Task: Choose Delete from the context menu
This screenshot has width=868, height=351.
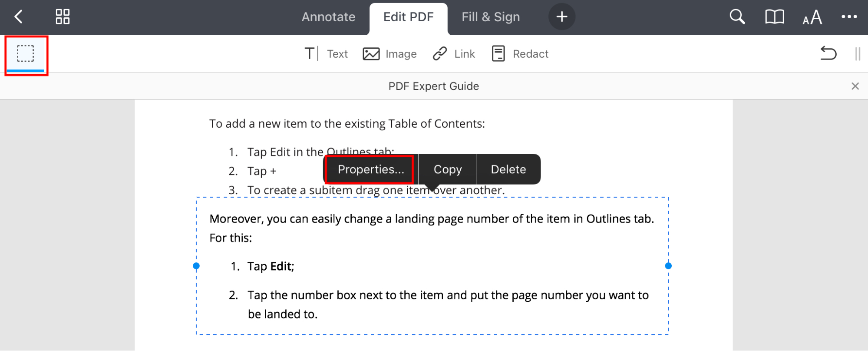Action: point(508,169)
